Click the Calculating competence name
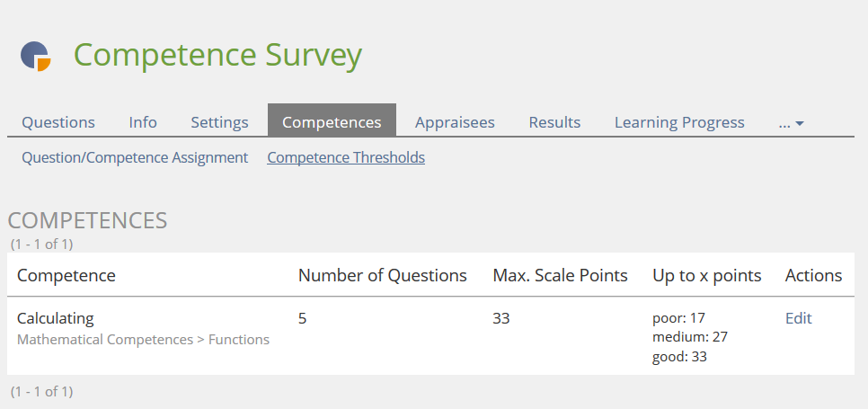Screen dimensions: 868x409 [x=56, y=318]
